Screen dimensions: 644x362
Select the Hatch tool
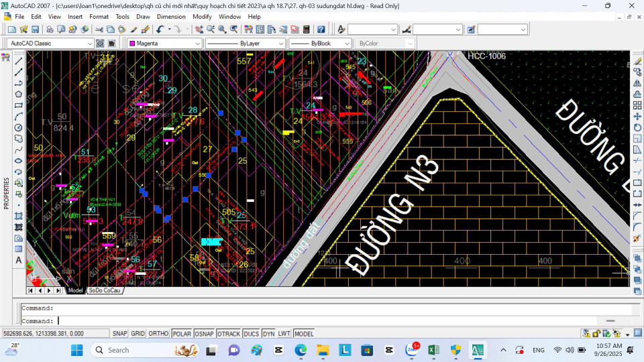click(x=19, y=216)
